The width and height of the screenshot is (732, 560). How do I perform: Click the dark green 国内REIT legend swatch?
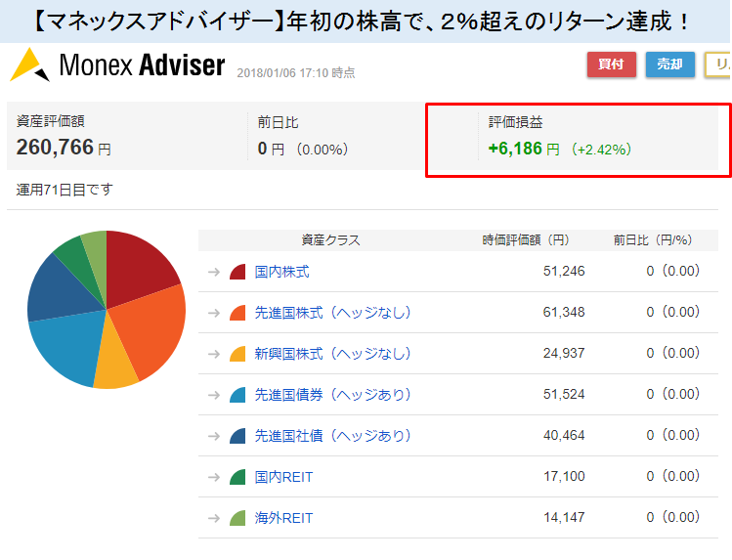point(238,477)
